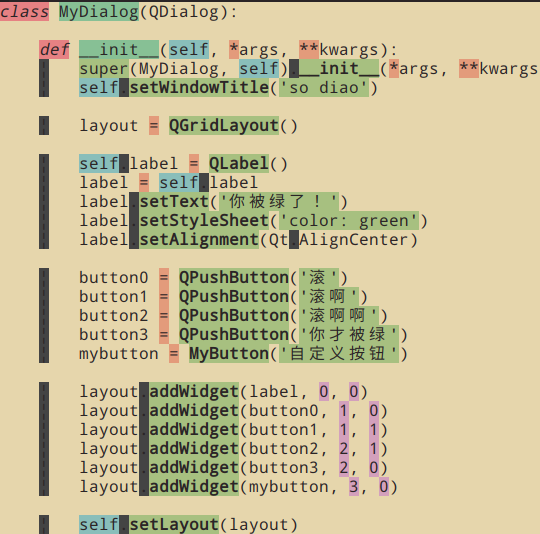Click mybutton variable in assignment line
Screen dimensions: 540x534
point(119,353)
